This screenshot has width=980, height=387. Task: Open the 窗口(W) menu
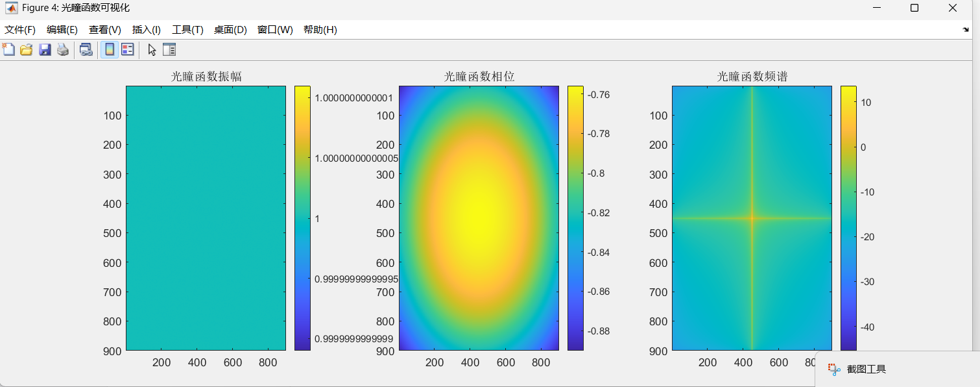pos(275,30)
